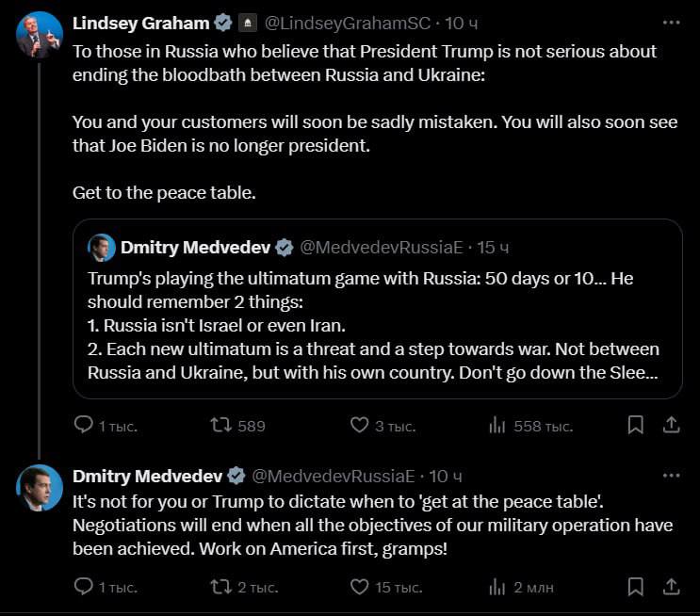Image resolution: width=700 pixels, height=616 pixels.
Task: Reply to Medvedev's bottom tweet
Action: [84, 587]
